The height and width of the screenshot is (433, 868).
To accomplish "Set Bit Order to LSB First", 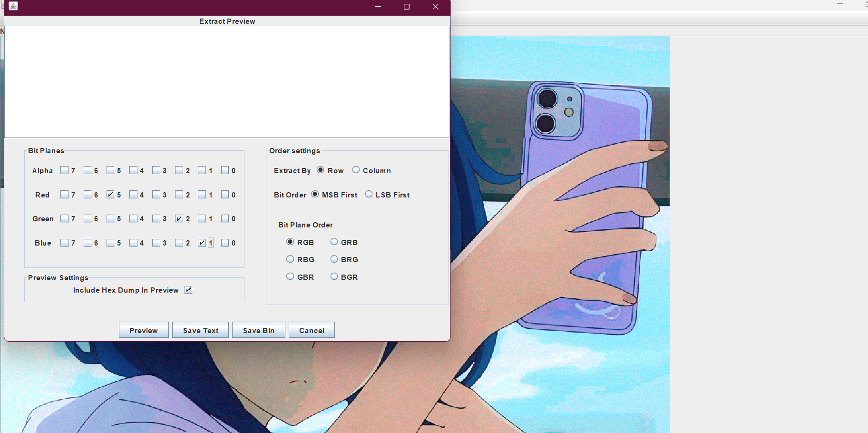I will 369,194.
